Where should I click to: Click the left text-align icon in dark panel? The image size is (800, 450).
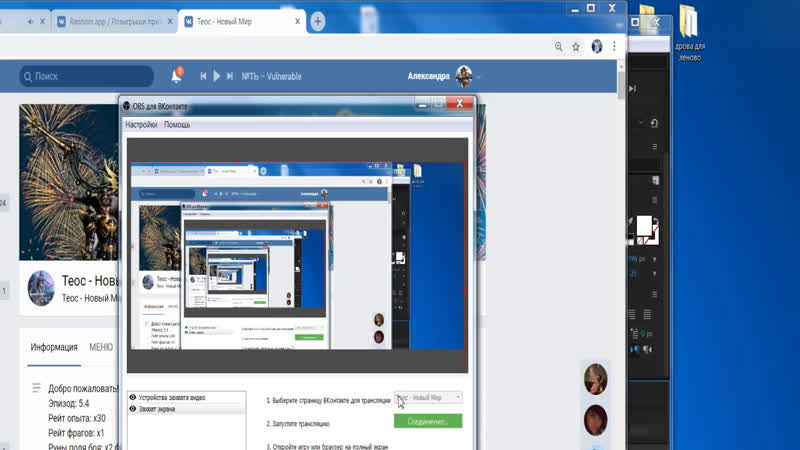coord(632,314)
